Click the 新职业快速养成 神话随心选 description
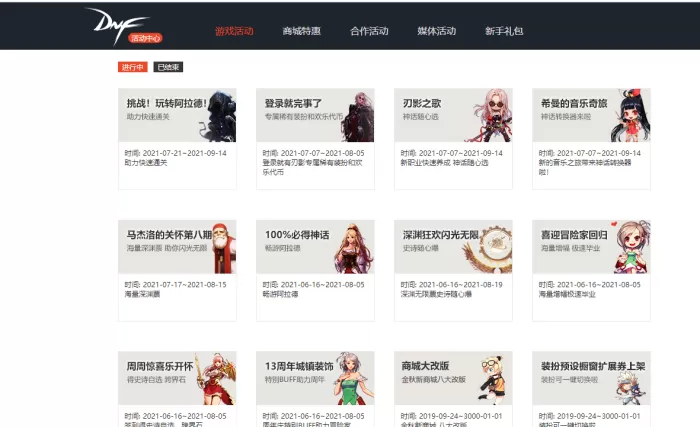The height and width of the screenshot is (427, 700). click(x=444, y=163)
